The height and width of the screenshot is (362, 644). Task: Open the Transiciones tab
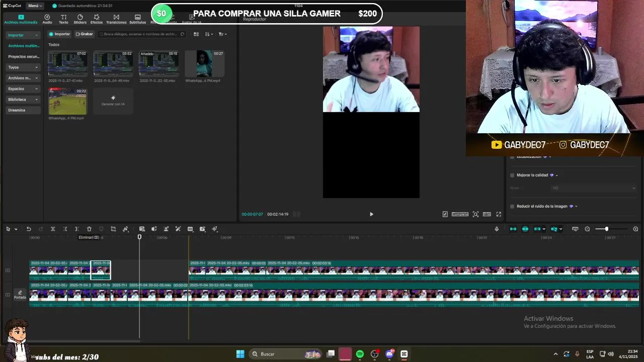pos(116,19)
